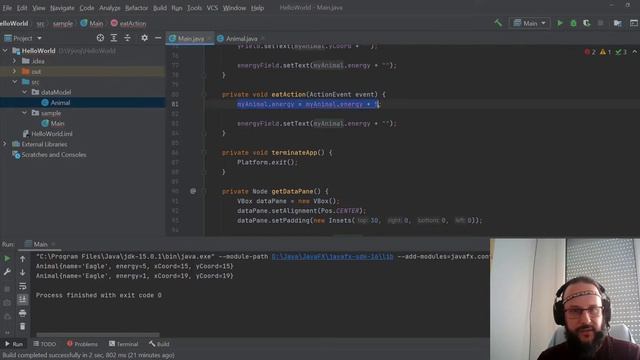Open the Refactor menu

[136, 8]
